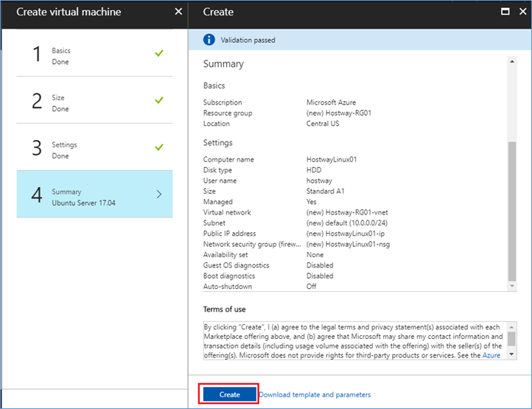The width and height of the screenshot is (532, 409).
Task: Maximize the Create blade
Action: tap(505, 12)
